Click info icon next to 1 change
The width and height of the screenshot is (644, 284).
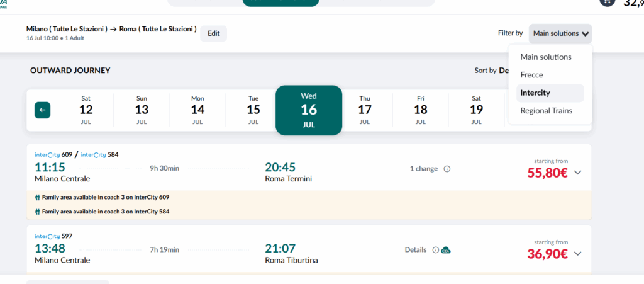click(x=447, y=169)
